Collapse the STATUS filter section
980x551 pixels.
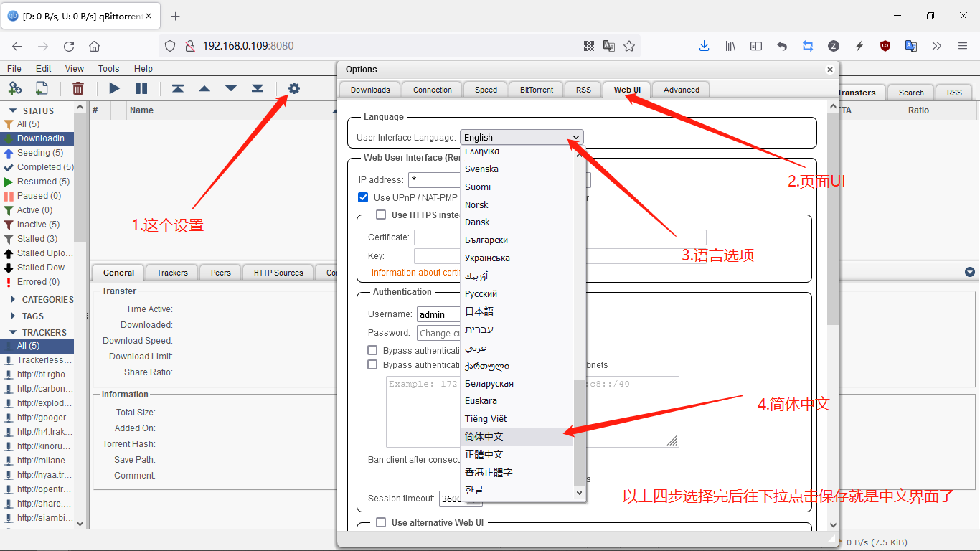[12, 111]
